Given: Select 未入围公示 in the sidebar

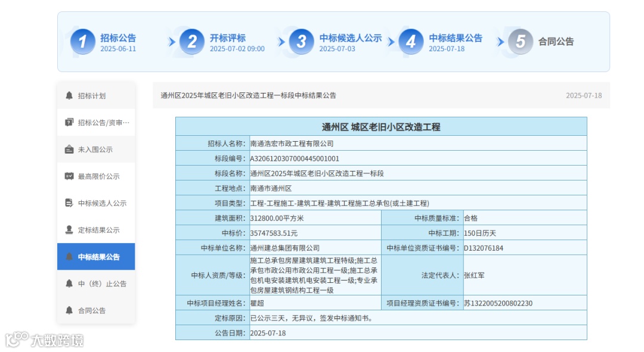Looking at the screenshot, I should [96, 149].
